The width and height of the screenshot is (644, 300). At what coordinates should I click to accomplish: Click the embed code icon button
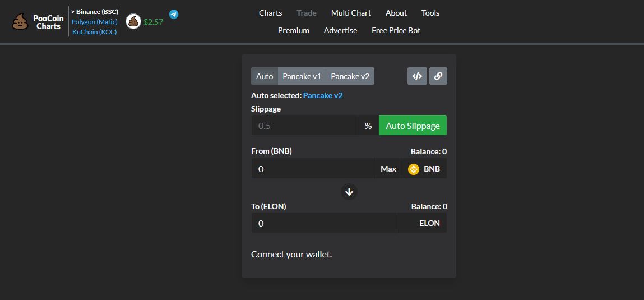coord(418,76)
